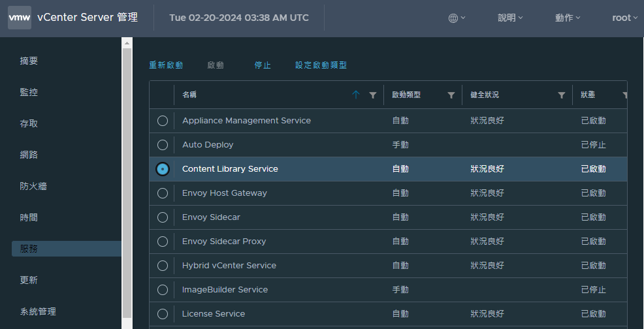Open 存取 in the sidebar
This screenshot has width=644, height=329.
(29, 123)
